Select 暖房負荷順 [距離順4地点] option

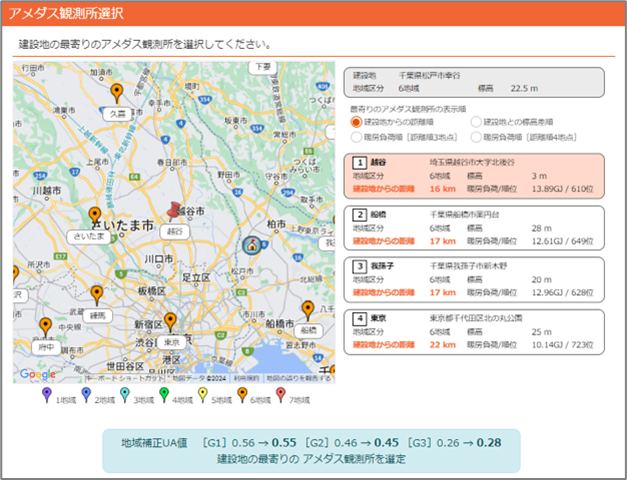(x=476, y=137)
